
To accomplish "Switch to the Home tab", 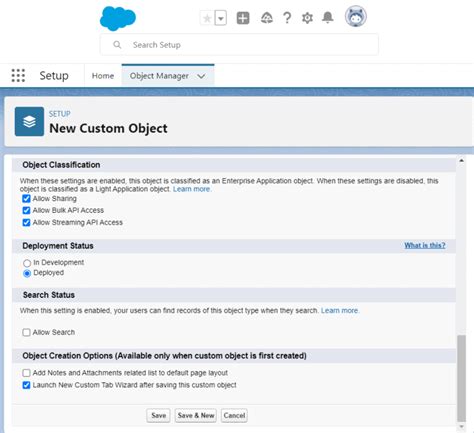I will pyautogui.click(x=103, y=76).
